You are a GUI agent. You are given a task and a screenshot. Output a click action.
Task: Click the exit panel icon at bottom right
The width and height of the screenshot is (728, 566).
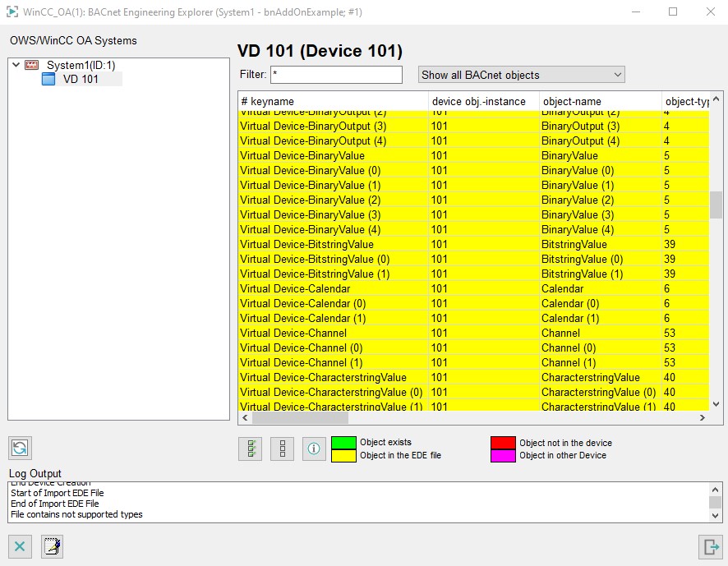[709, 546]
